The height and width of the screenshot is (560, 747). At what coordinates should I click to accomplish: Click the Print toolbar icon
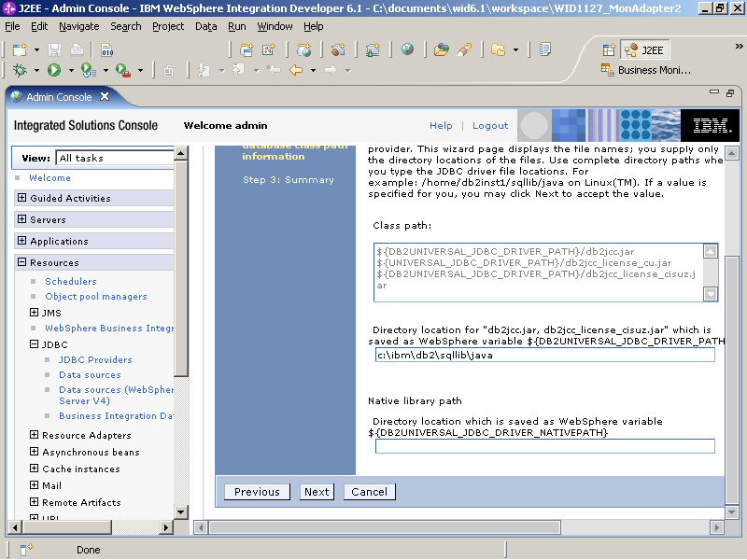(77, 49)
